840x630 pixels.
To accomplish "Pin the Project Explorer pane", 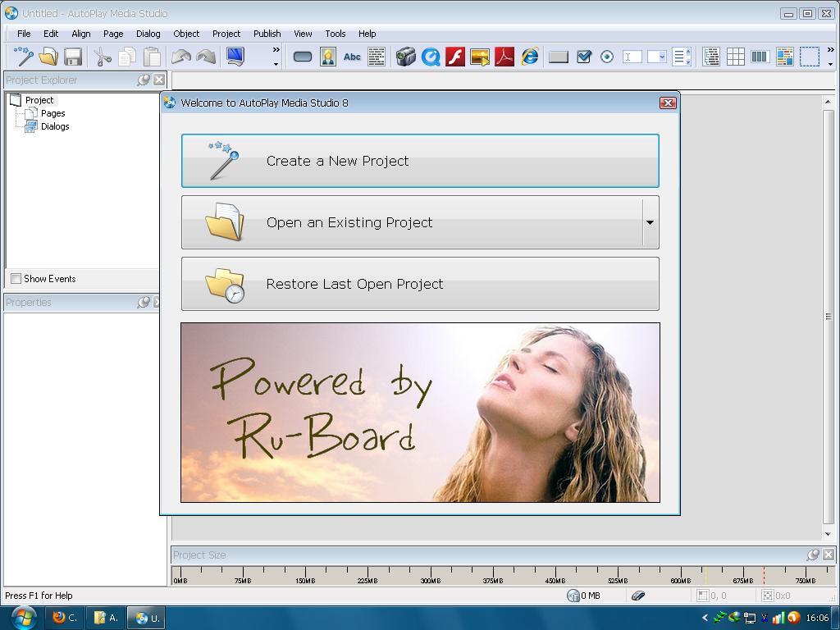I will click(143, 80).
